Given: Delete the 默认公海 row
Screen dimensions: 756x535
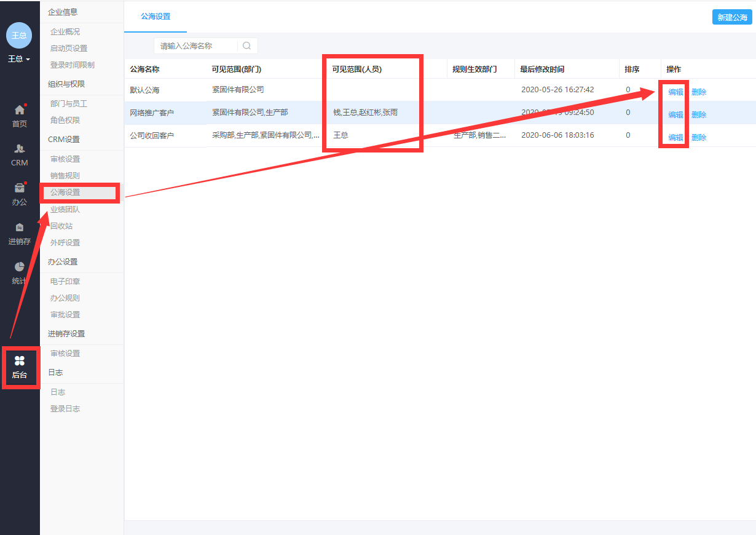Looking at the screenshot, I should (699, 92).
